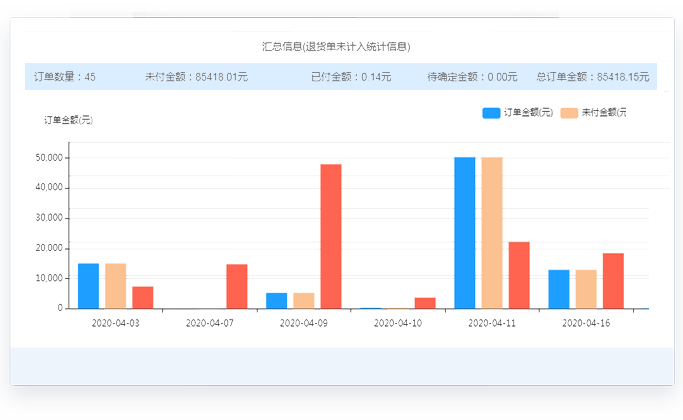Image resolution: width=683 pixels, height=420 pixels.
Task: Click the 2020-04-07 x-axis date label
Action: pyautogui.click(x=210, y=324)
